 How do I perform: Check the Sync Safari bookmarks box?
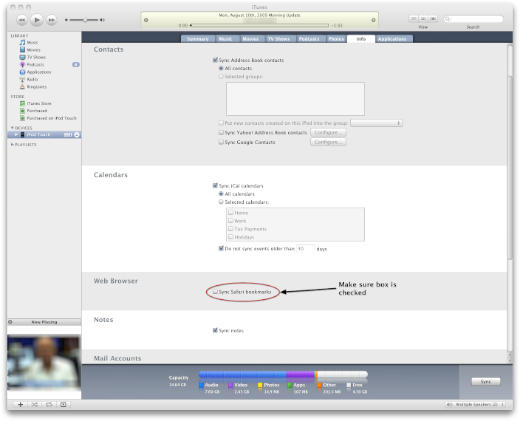pos(215,292)
